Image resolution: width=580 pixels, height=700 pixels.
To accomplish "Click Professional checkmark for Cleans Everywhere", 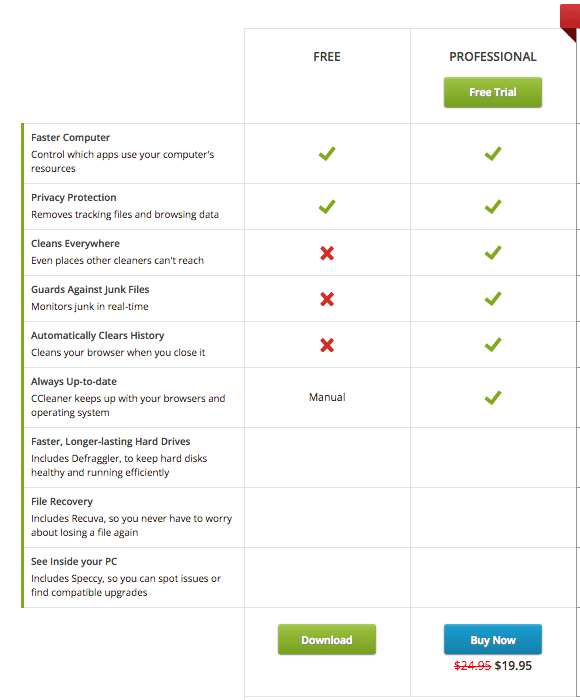I will pos(493,253).
